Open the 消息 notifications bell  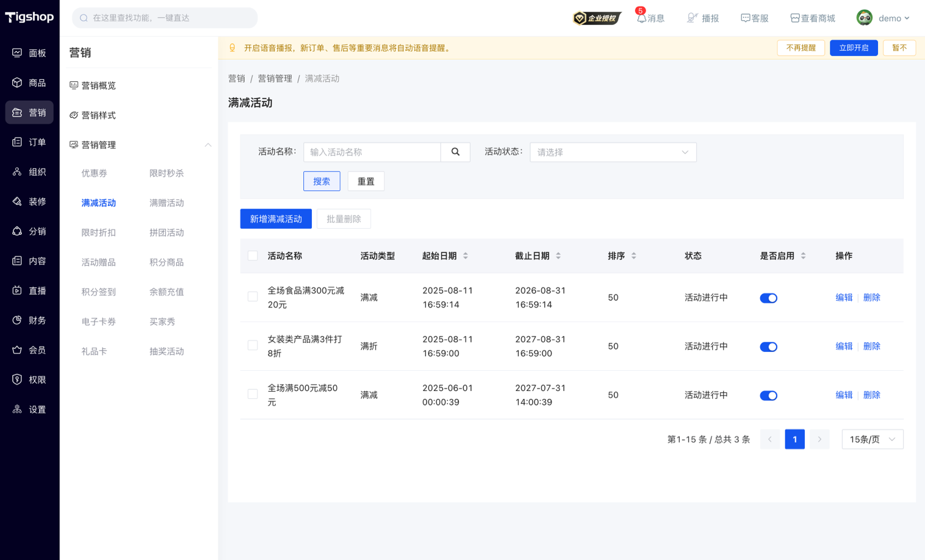(641, 18)
